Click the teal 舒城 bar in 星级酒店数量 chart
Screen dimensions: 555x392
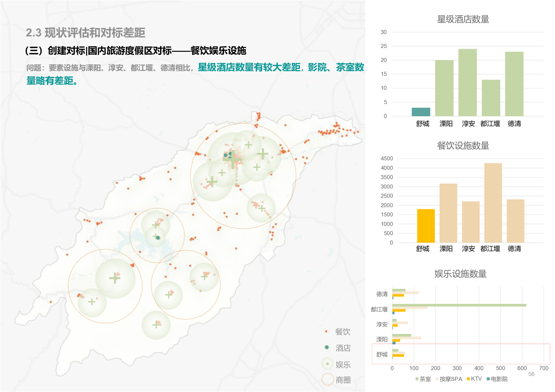pyautogui.click(x=421, y=112)
